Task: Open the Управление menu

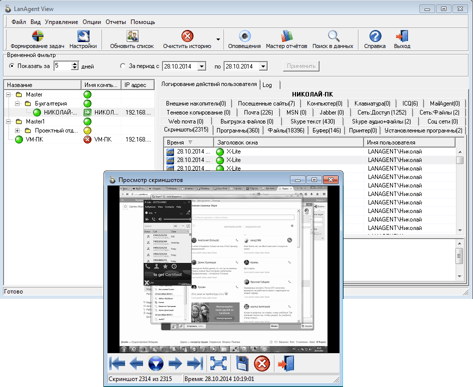Action: (x=61, y=22)
